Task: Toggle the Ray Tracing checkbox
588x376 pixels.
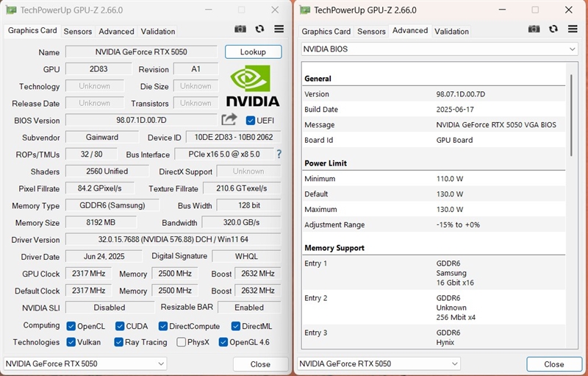Action: click(x=119, y=342)
